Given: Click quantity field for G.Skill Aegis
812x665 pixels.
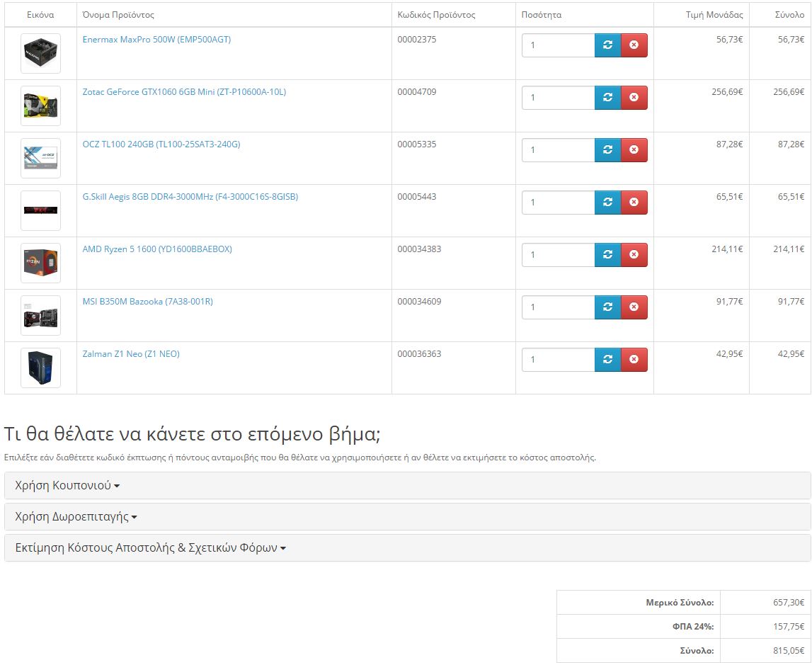Looking at the screenshot, I should 559,202.
